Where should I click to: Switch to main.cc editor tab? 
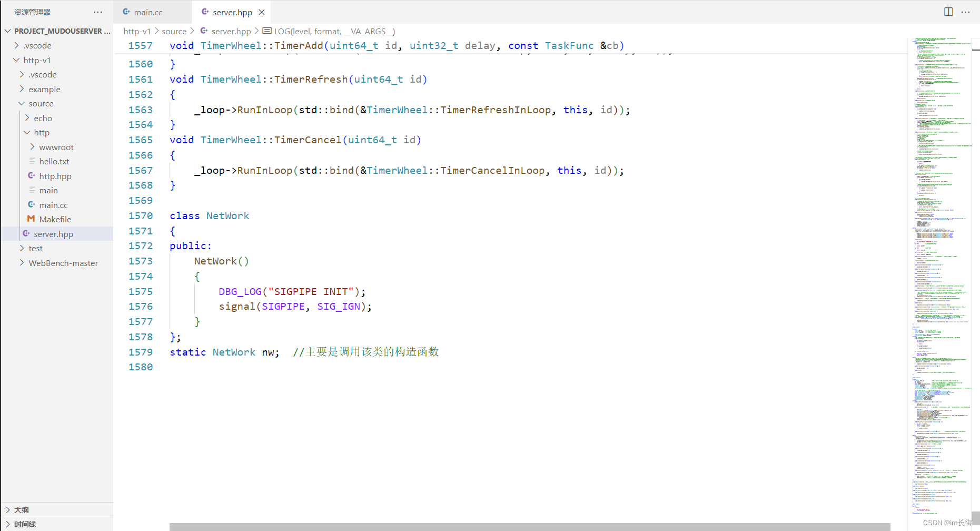pos(153,12)
